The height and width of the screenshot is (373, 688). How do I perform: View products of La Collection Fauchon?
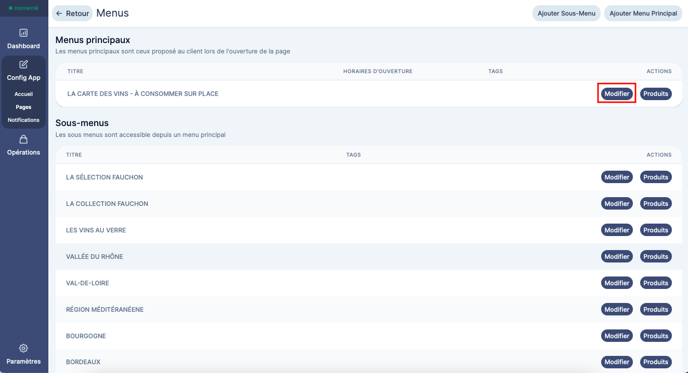(656, 204)
